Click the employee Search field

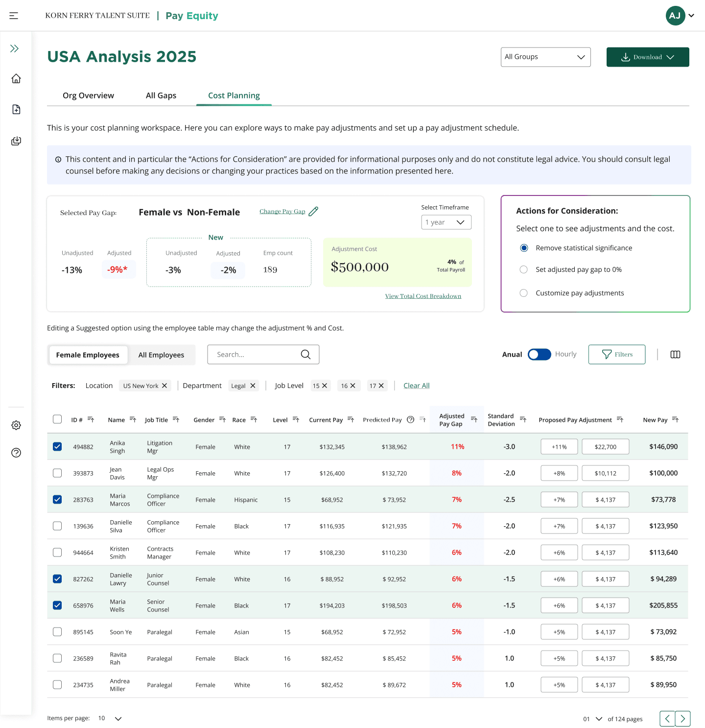263,354
